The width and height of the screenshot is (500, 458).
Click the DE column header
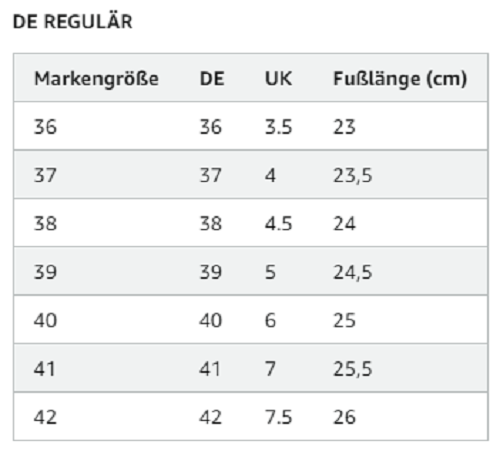[x=212, y=79]
